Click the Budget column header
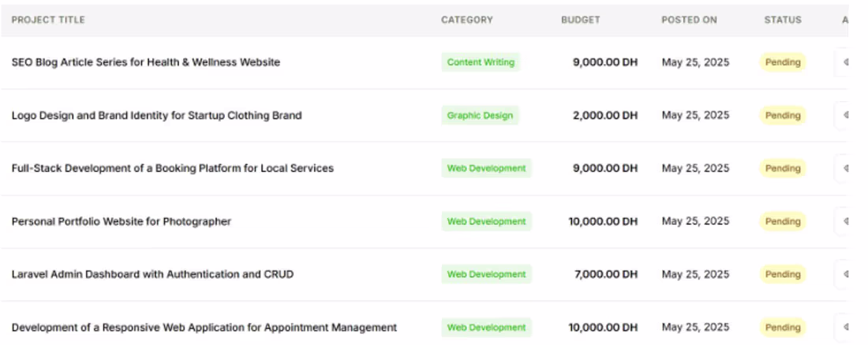 pyautogui.click(x=580, y=20)
